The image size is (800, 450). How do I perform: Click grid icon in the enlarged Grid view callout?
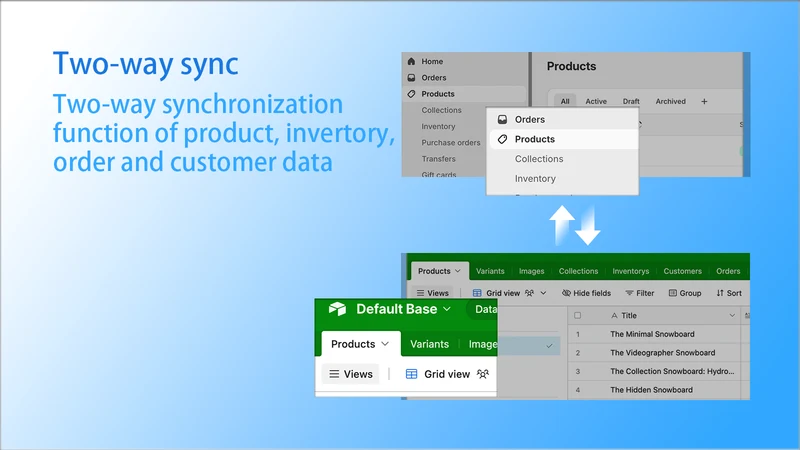[411, 374]
